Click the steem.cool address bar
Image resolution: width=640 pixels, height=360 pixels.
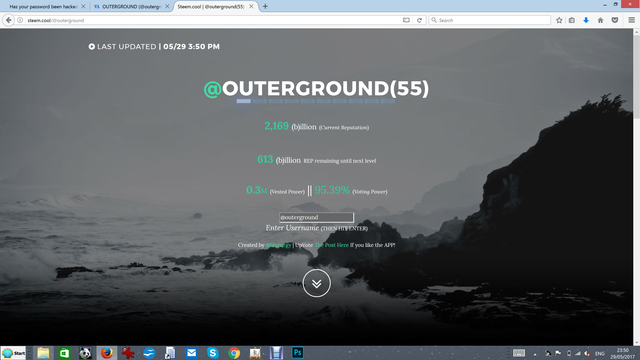212,20
